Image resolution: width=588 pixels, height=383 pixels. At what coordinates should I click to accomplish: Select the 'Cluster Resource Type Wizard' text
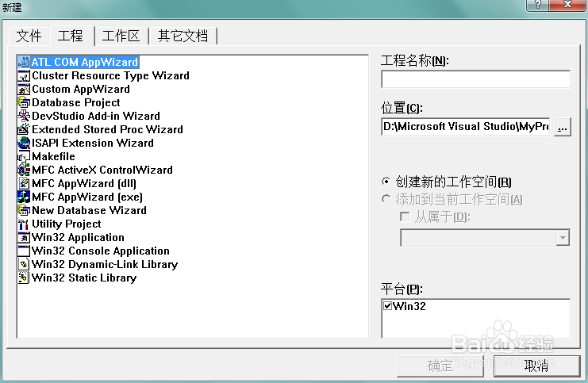pyautogui.click(x=110, y=75)
